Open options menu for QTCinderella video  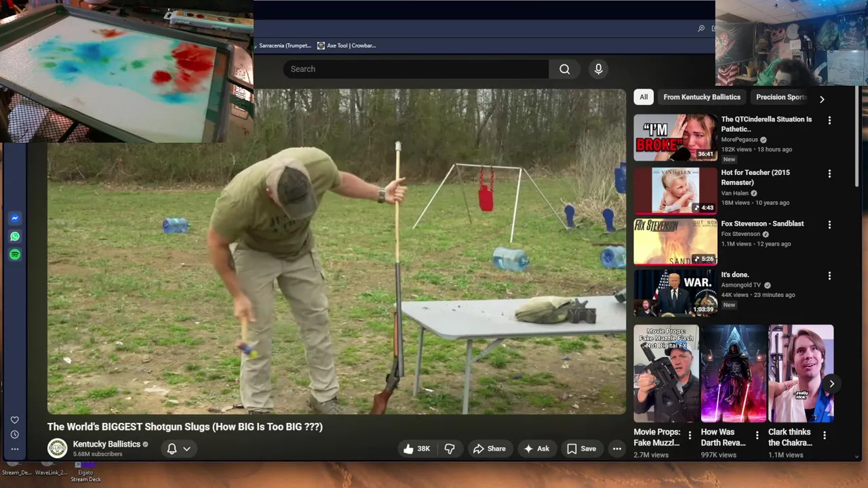[829, 120]
